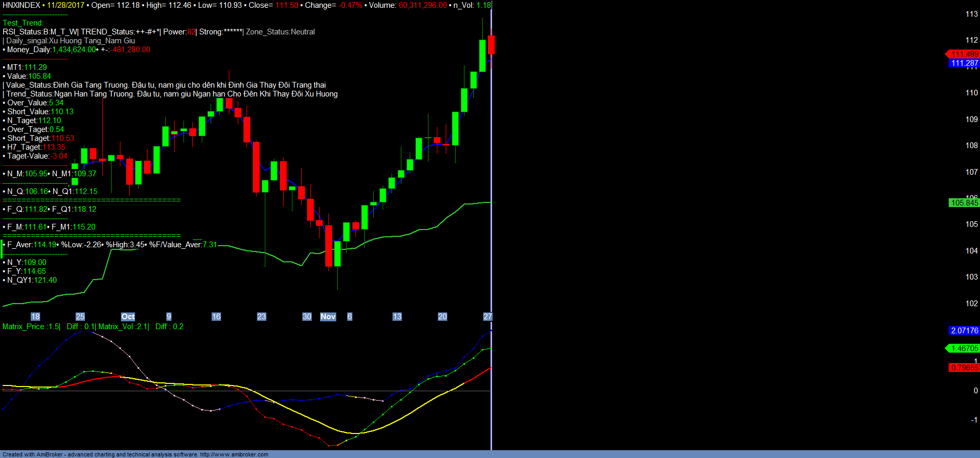Click the %Low:-2.26 reading
The height and width of the screenshot is (458, 980).
[x=81, y=245]
